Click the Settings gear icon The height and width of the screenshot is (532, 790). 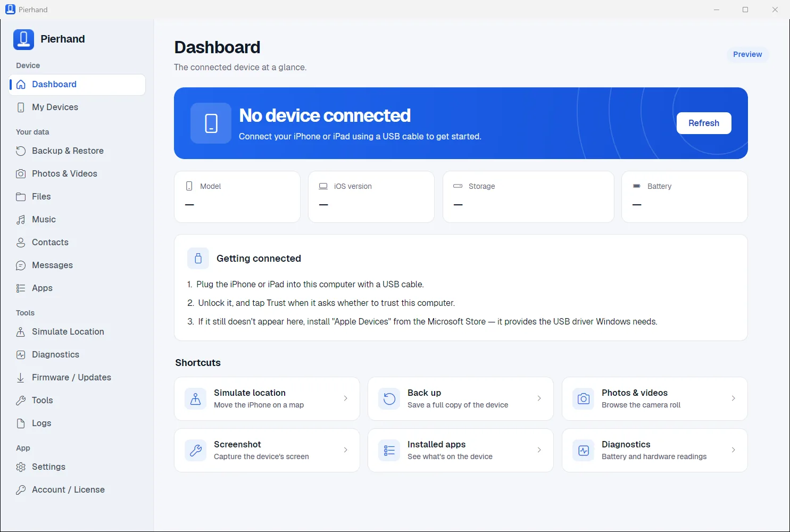pos(21,467)
